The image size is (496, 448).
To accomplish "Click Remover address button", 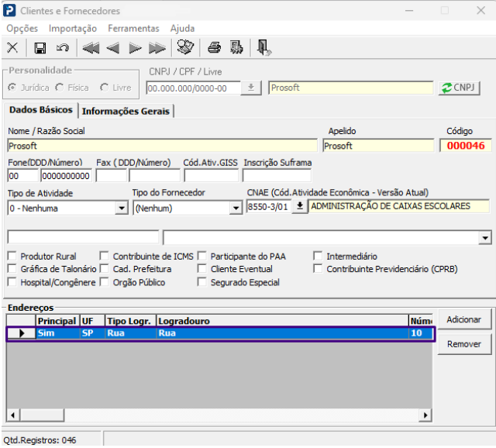I will (x=464, y=344).
